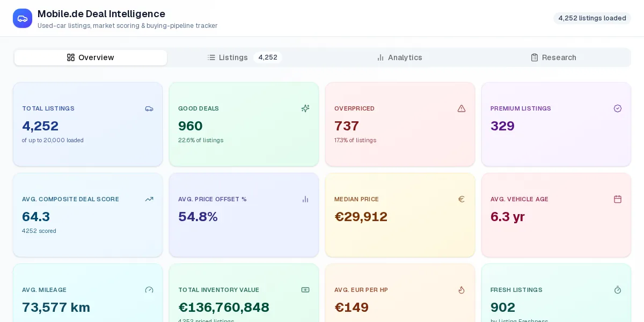Click the '73,577 km' mileage value

[56, 308]
